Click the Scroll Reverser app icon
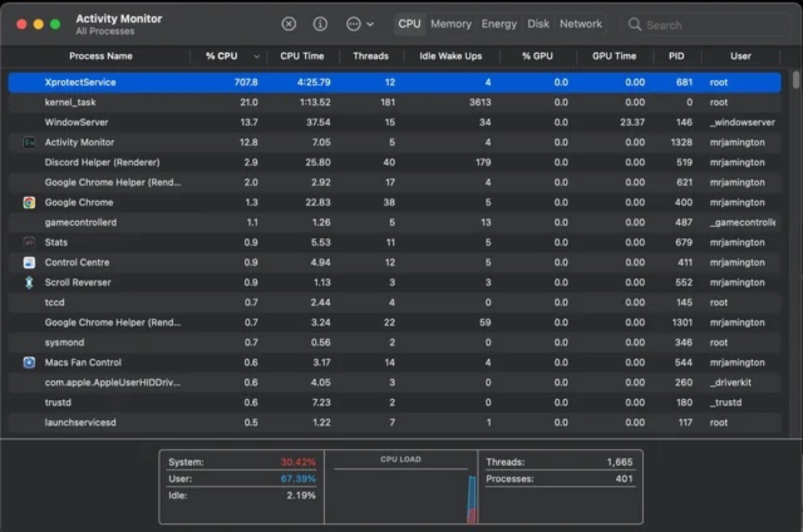This screenshot has width=803, height=532. [29, 282]
